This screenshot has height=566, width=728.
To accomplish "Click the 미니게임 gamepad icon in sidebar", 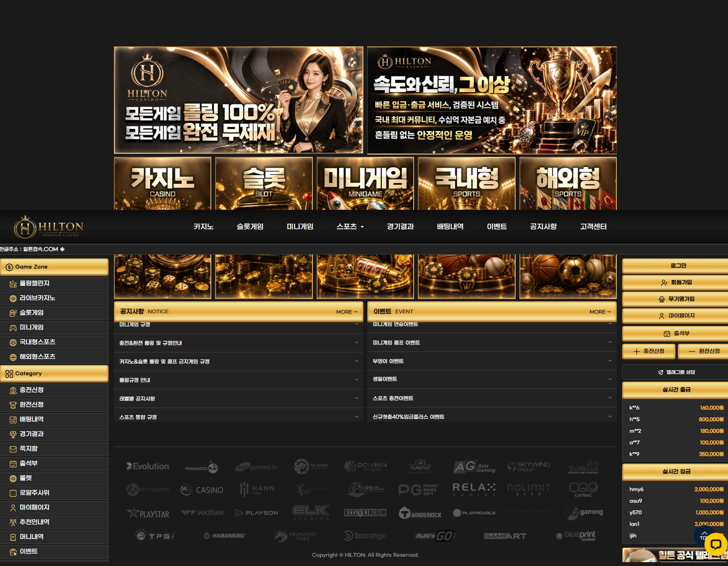I will tap(13, 328).
